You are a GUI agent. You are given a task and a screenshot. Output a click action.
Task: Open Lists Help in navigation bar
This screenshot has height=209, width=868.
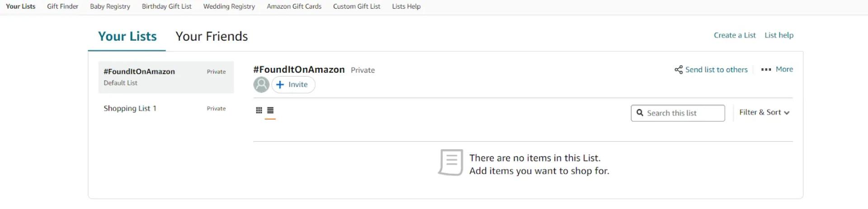coord(406,6)
